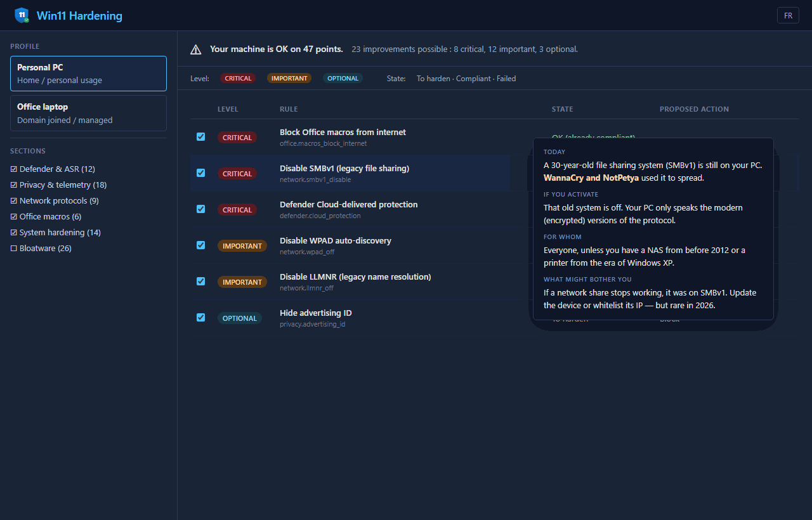
Task: Uncheck the Hide advertising ID checkbox
Action: [200, 317]
